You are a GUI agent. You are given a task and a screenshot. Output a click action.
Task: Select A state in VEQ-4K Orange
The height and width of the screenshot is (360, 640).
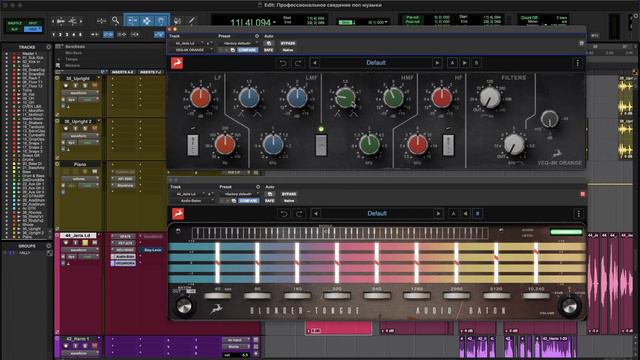452,63
